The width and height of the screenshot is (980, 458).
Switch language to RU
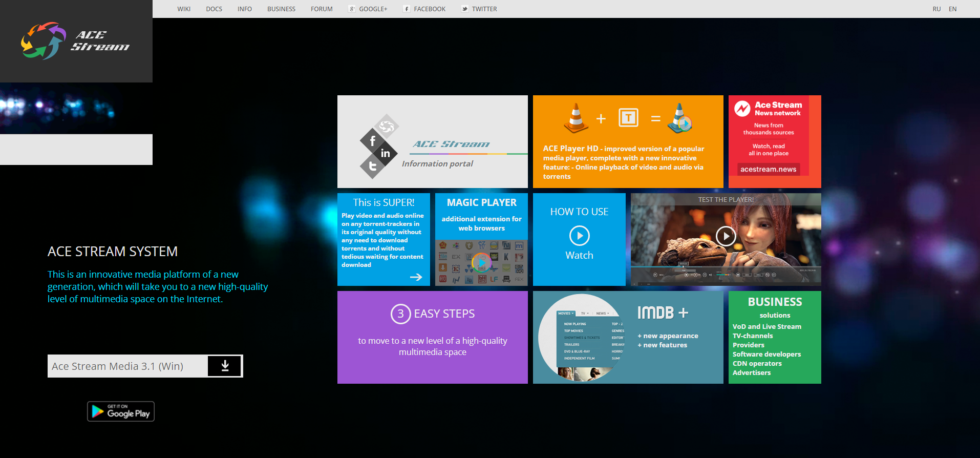[936, 9]
